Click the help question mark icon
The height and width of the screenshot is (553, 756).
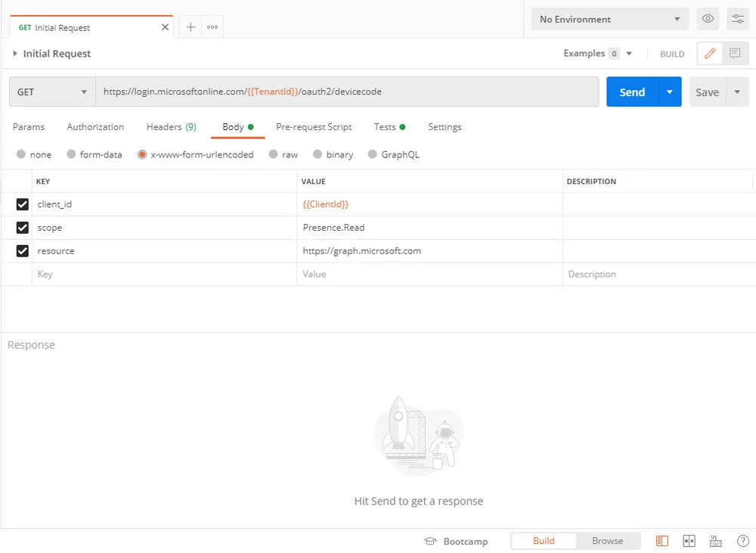coord(742,541)
